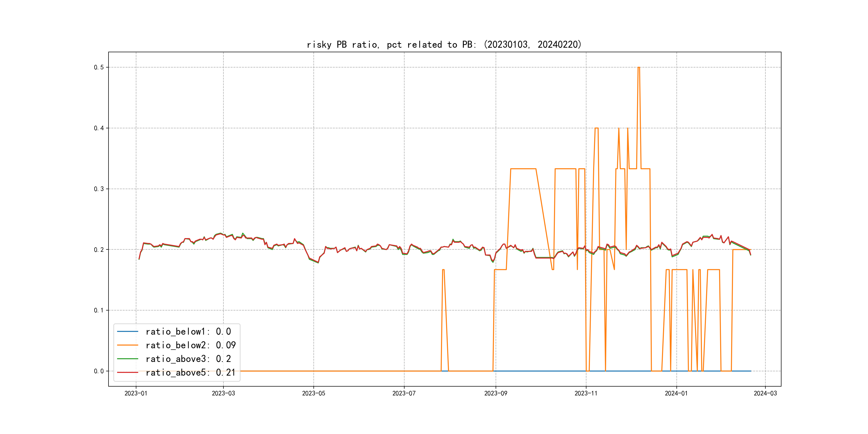Viewport: 868px width, 434px height.
Task: Click the 0.5 y-axis tick label
Action: pyautogui.click(x=99, y=68)
